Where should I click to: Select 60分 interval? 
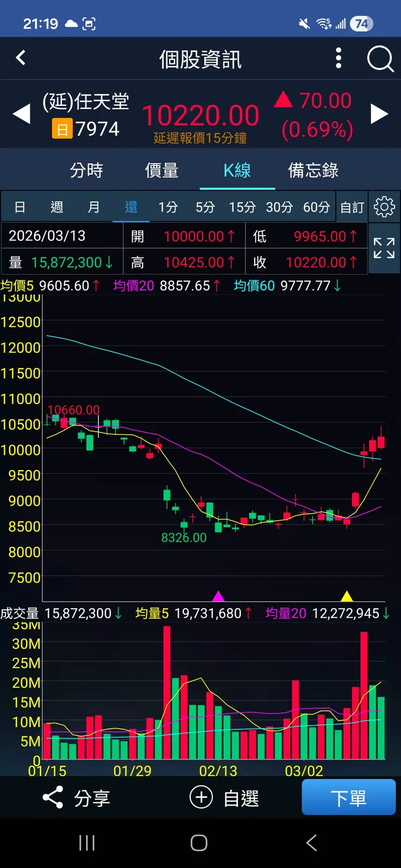click(x=316, y=207)
